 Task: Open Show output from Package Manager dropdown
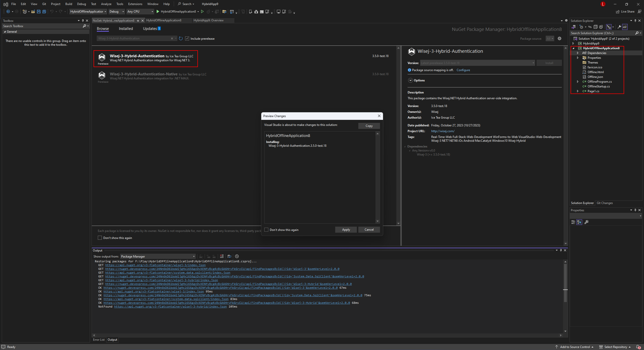158,256
